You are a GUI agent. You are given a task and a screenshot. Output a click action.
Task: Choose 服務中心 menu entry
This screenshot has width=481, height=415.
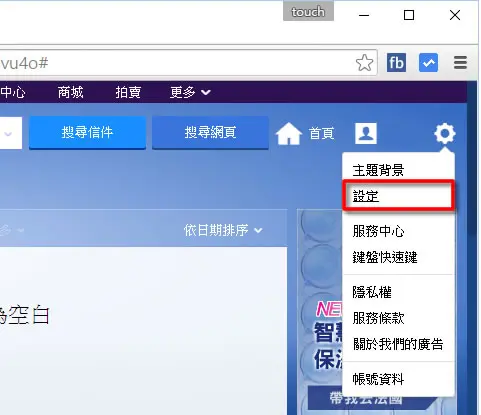(379, 231)
